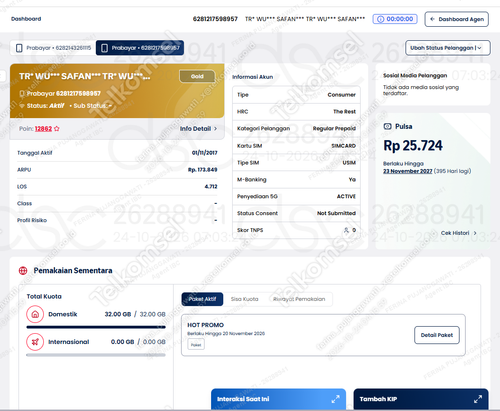500x411 pixels.
Task: Click the HOT PROMO package title
Action: [x=205, y=325]
